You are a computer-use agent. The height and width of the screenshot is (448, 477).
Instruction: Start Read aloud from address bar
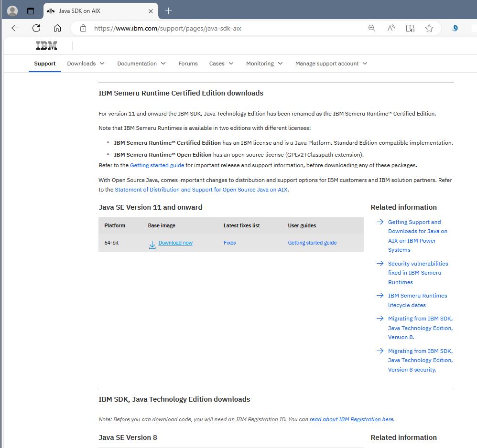pyautogui.click(x=391, y=28)
